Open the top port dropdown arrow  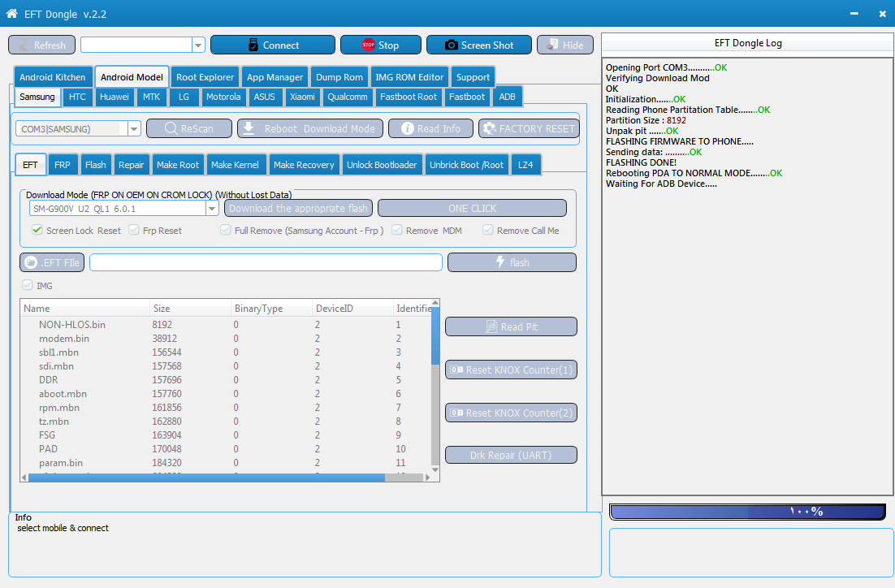pos(198,45)
